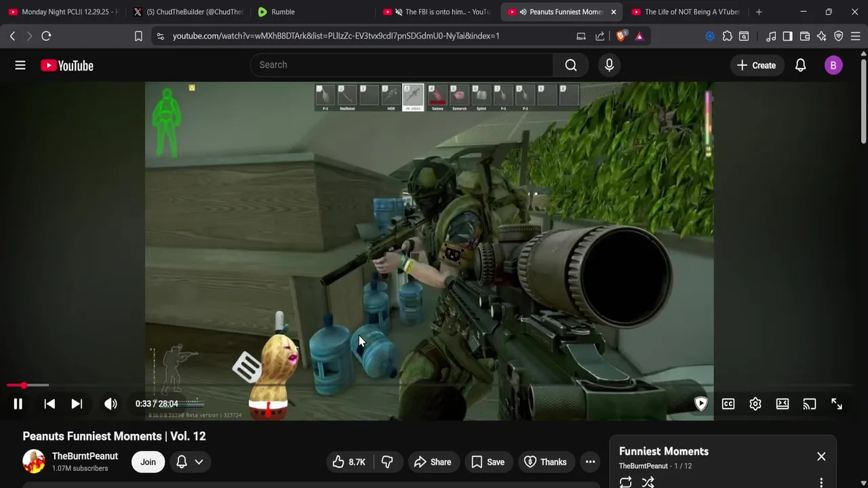Open video player settings gear
868x488 pixels.
click(x=755, y=404)
